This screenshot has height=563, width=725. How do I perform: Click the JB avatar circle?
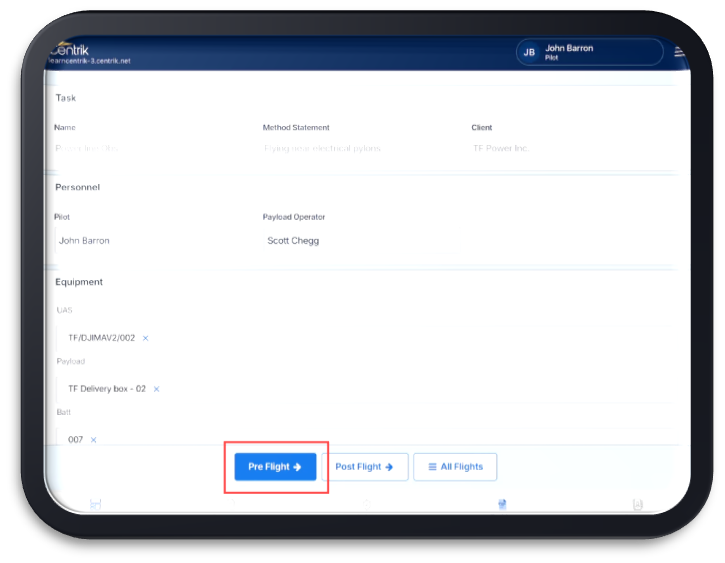[529, 52]
